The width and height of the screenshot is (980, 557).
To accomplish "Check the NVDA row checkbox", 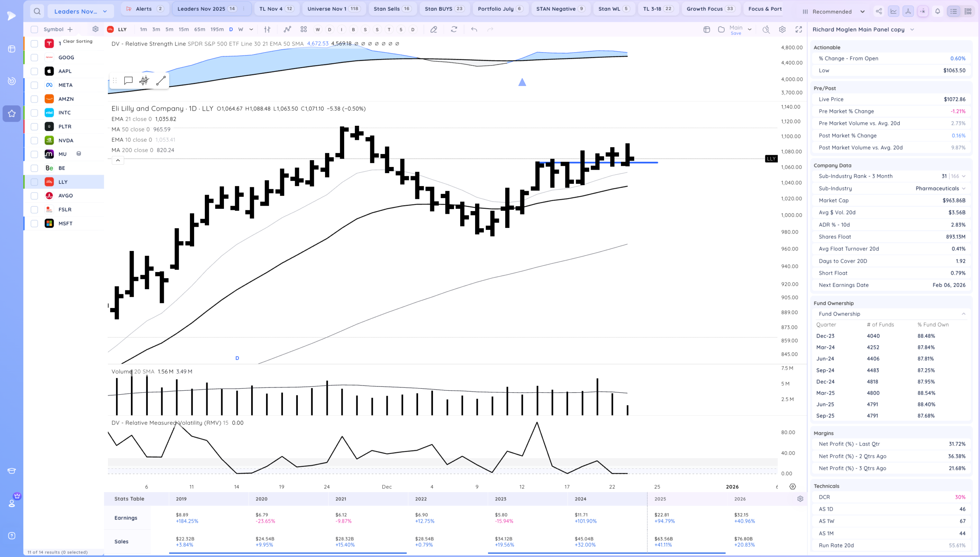I will point(34,140).
